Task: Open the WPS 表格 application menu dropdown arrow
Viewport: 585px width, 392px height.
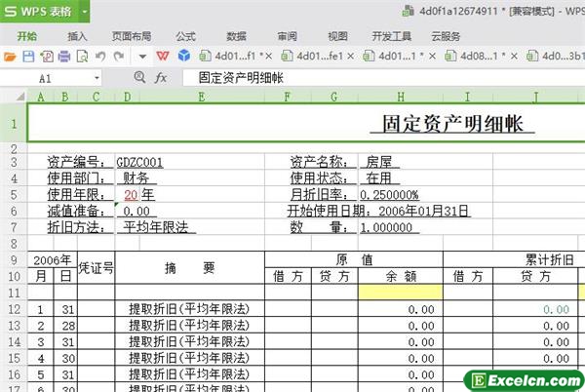Action: (85, 12)
